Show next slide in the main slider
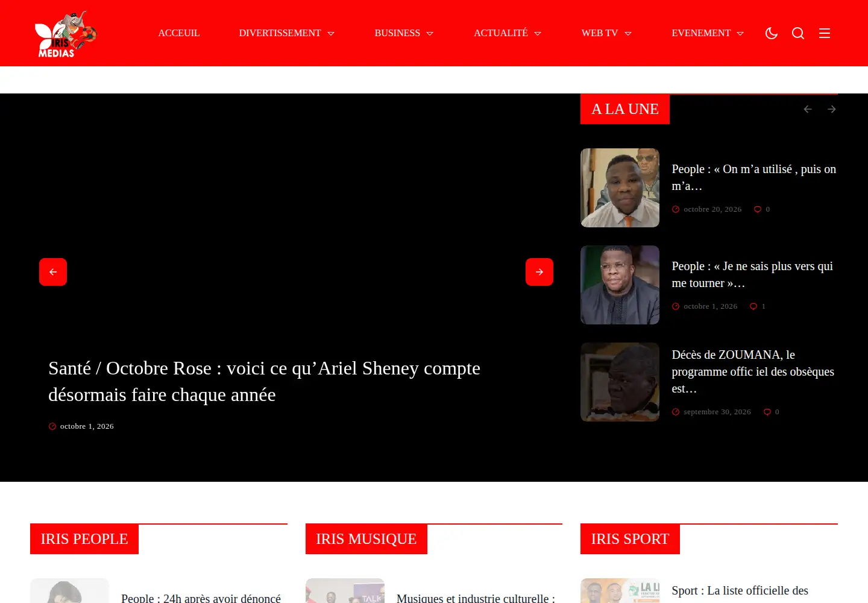This screenshot has width=868, height=603. [x=539, y=272]
